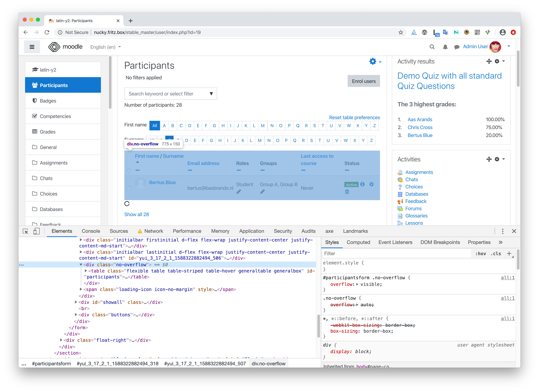Edit Bertus Blue's Student role pencil
539x392 pixels.
(239, 192)
